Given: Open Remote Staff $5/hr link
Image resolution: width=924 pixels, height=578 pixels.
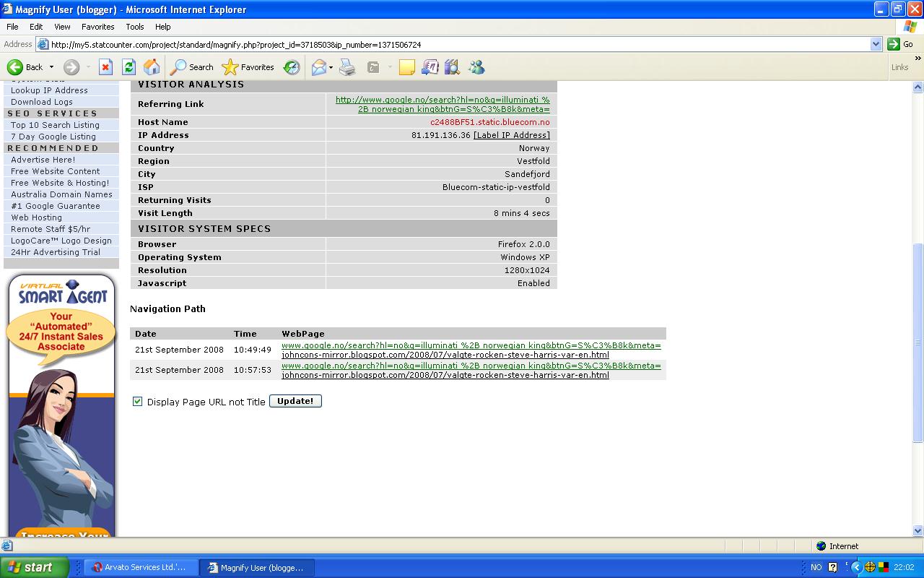Looking at the screenshot, I should (51, 229).
